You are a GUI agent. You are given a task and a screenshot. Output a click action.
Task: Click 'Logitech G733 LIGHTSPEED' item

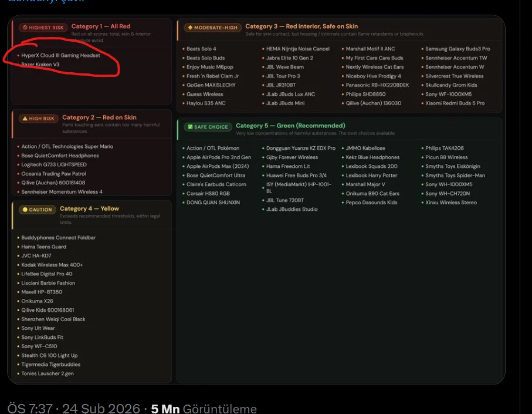(54, 164)
